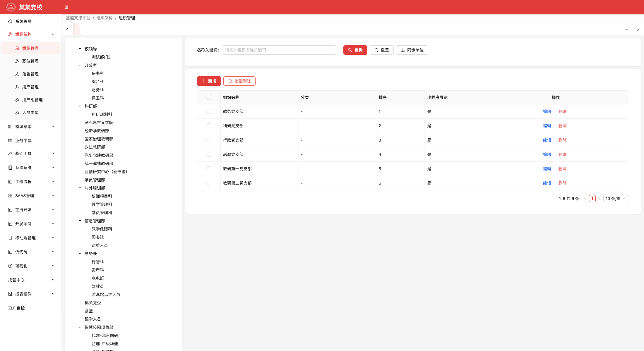Click the 批量删除 batch delete button
Viewport: 644px width, 351px height.
pyautogui.click(x=239, y=81)
